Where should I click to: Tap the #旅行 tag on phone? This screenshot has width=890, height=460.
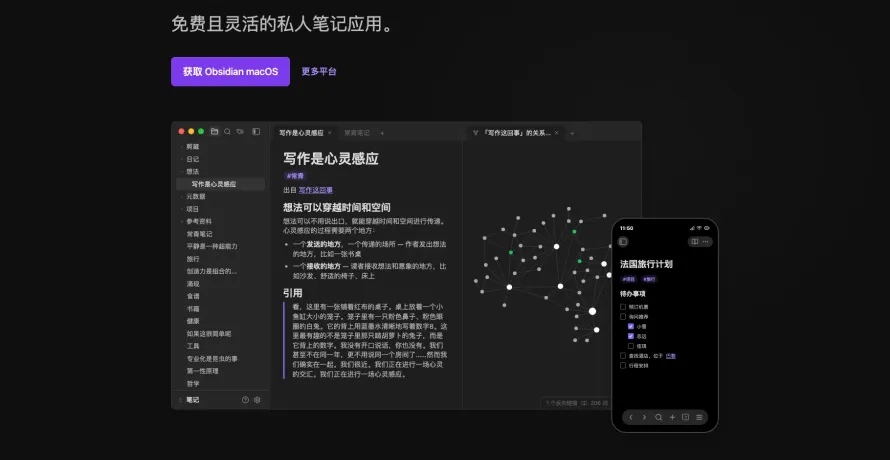[649, 279]
